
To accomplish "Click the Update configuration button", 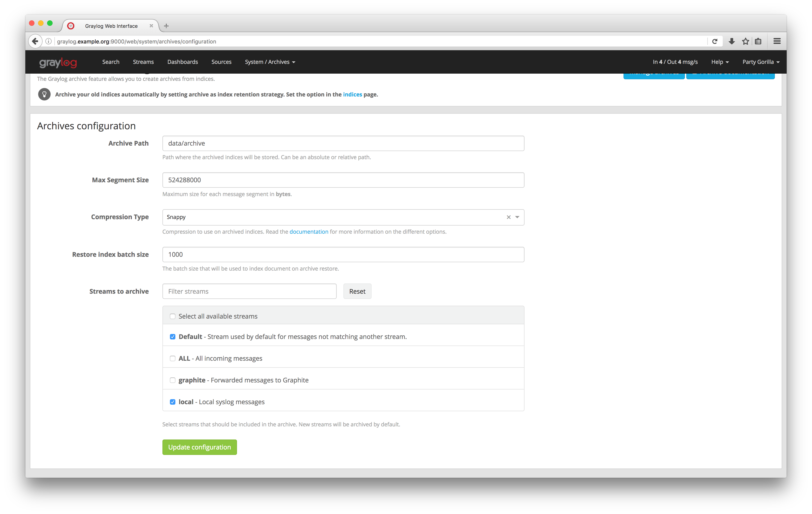I will coord(199,447).
